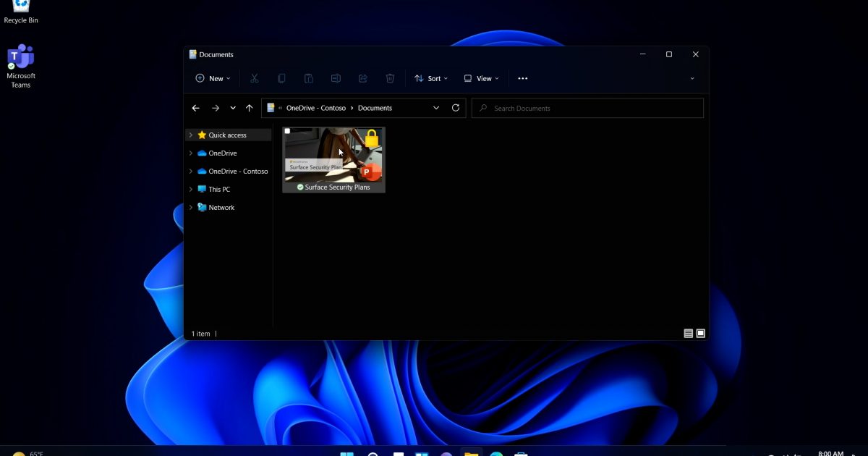Click the Share icon on the toolbar

coord(362,77)
